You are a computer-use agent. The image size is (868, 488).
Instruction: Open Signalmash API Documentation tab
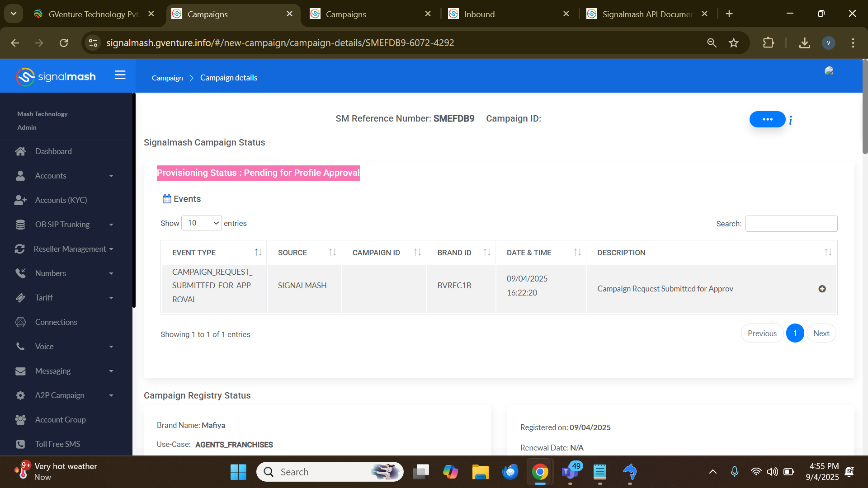pyautogui.click(x=646, y=14)
